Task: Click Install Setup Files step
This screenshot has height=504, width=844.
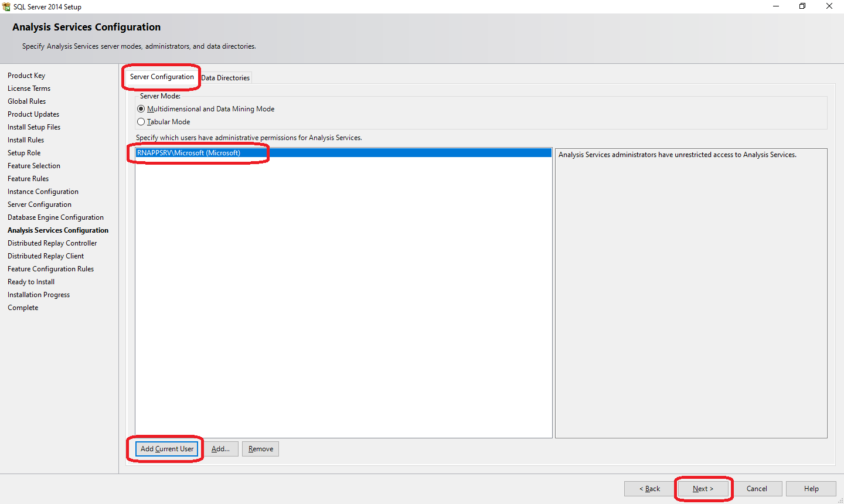Action: pos(34,127)
